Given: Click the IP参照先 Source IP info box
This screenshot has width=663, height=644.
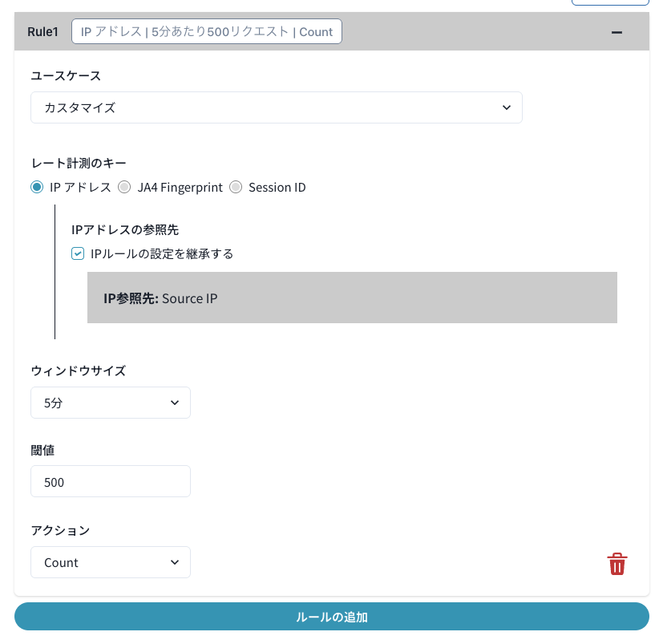Looking at the screenshot, I should (352, 298).
